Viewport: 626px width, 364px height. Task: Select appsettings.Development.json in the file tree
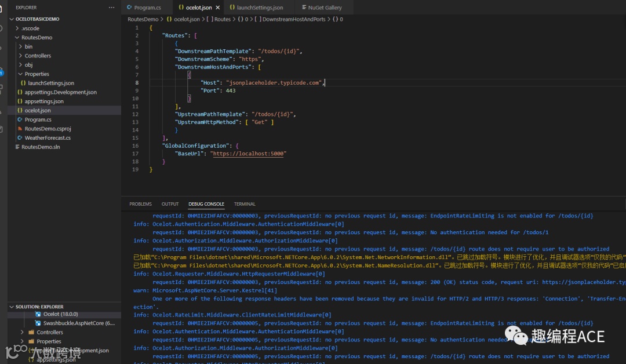click(x=60, y=92)
